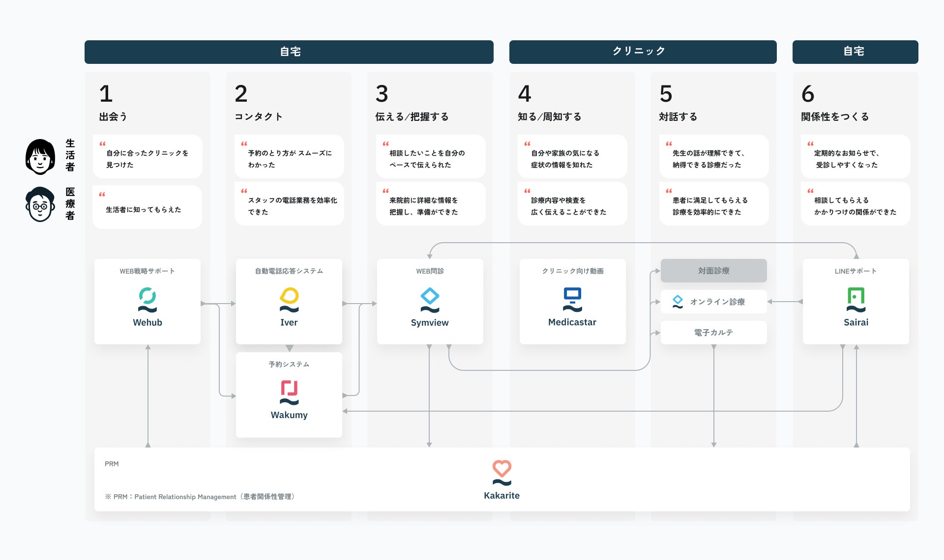Click the gray 対面診療 button
This screenshot has height=560, width=944.
tap(713, 271)
